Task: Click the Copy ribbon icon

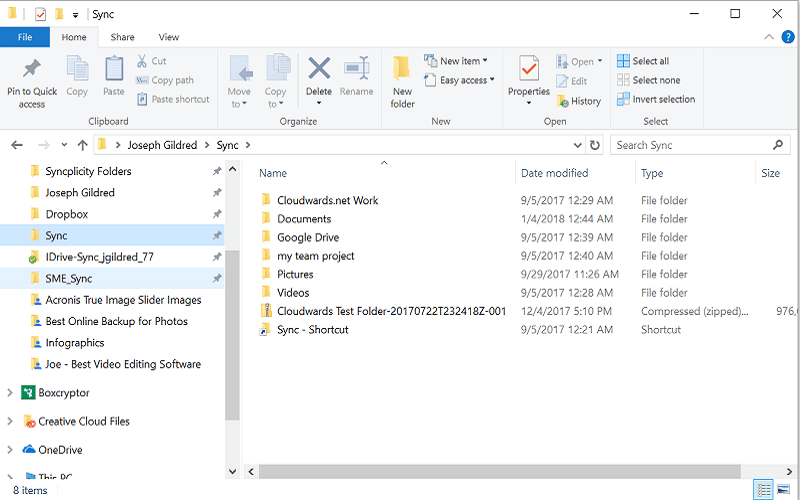Action: [x=77, y=68]
